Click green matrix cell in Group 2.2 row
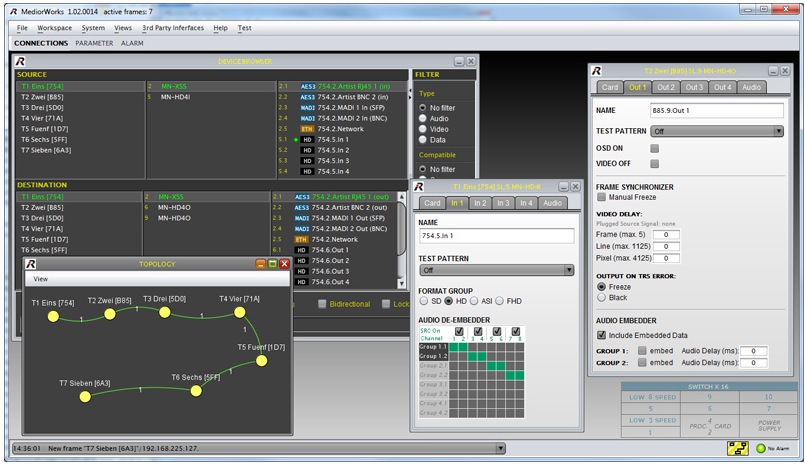The height and width of the screenshot is (465, 805). 515,375
